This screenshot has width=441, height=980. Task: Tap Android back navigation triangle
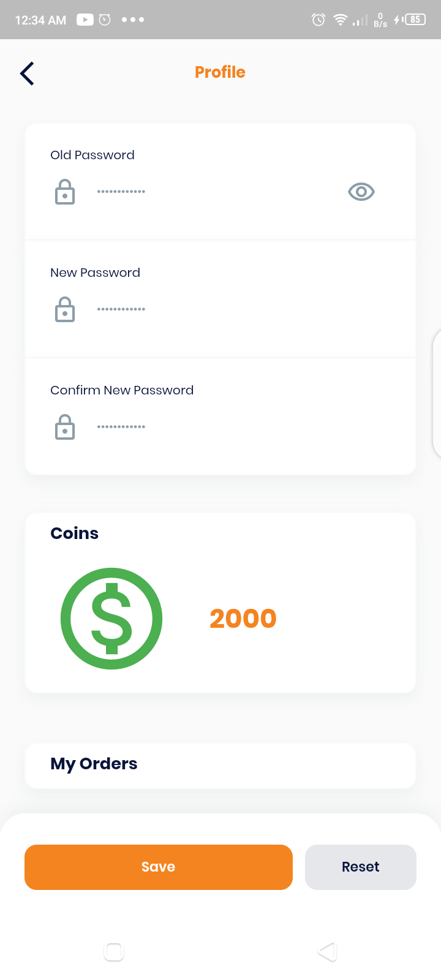coord(327,951)
